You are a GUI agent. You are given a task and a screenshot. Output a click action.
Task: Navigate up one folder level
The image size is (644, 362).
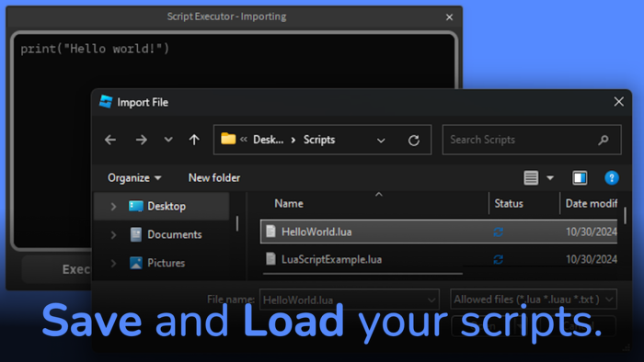(194, 140)
